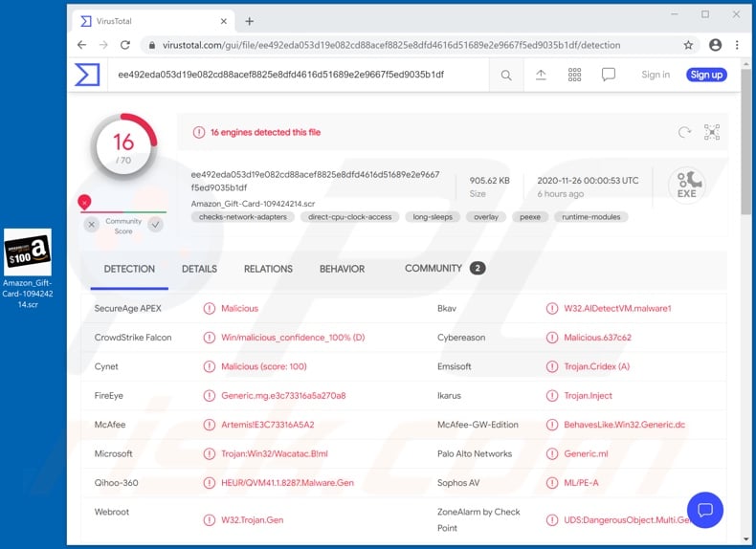
Task: Click overlay tag
Action: [x=486, y=217]
